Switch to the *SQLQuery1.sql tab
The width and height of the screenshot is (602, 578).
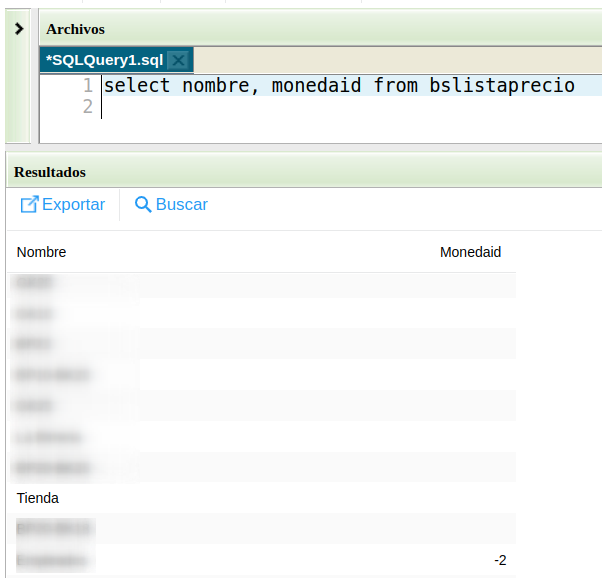pyautogui.click(x=104, y=60)
